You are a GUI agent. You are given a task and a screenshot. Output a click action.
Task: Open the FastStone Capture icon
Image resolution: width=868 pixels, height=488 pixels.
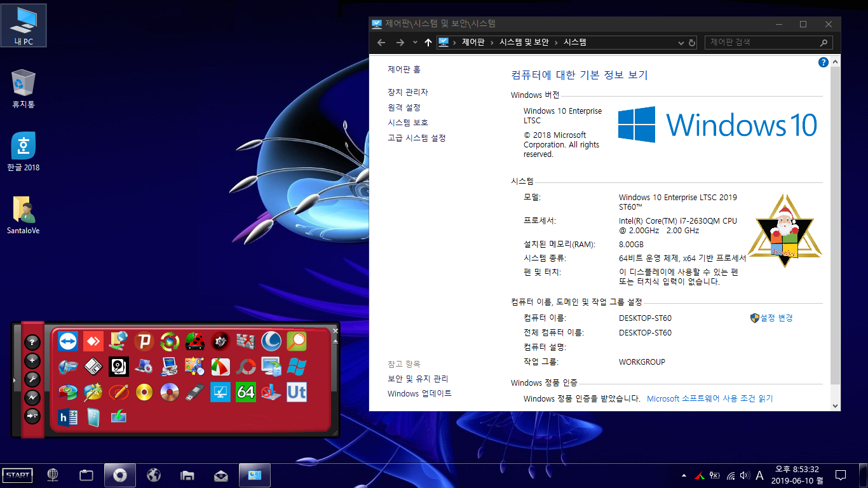pyautogui.click(x=220, y=367)
